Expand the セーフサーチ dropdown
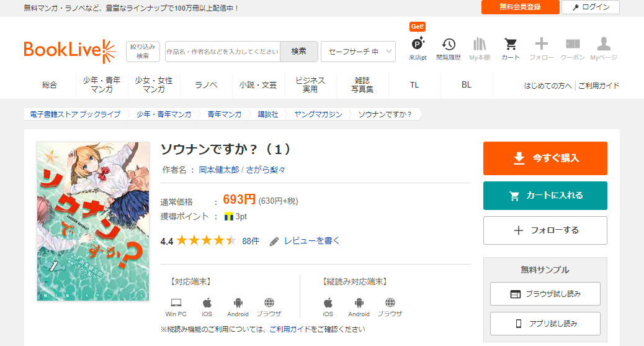Screen dimensions: 644x346 [358, 52]
